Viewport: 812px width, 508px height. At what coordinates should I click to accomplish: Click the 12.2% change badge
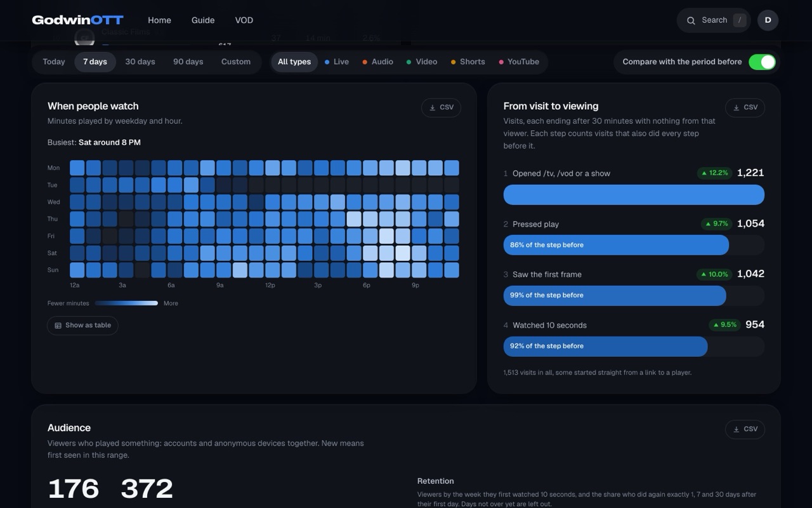714,173
